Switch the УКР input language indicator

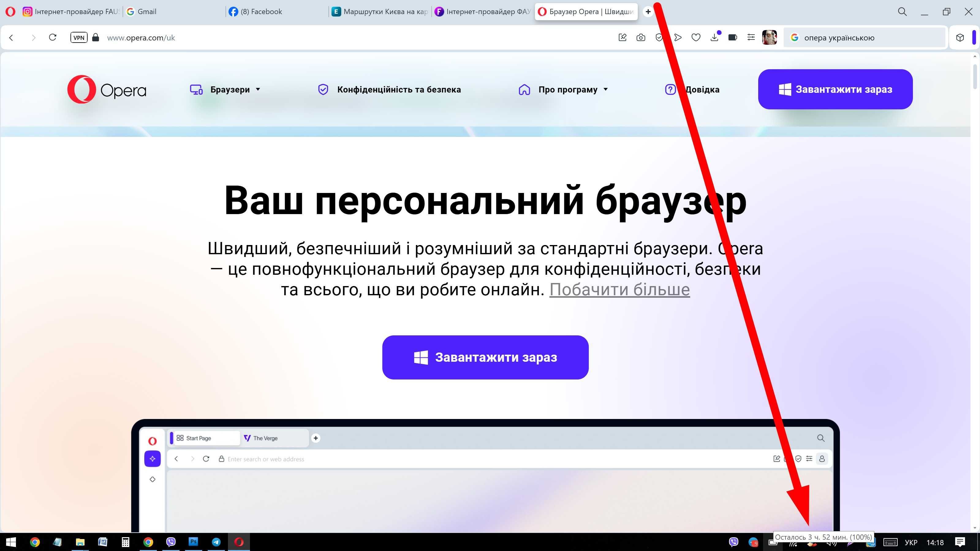click(911, 543)
